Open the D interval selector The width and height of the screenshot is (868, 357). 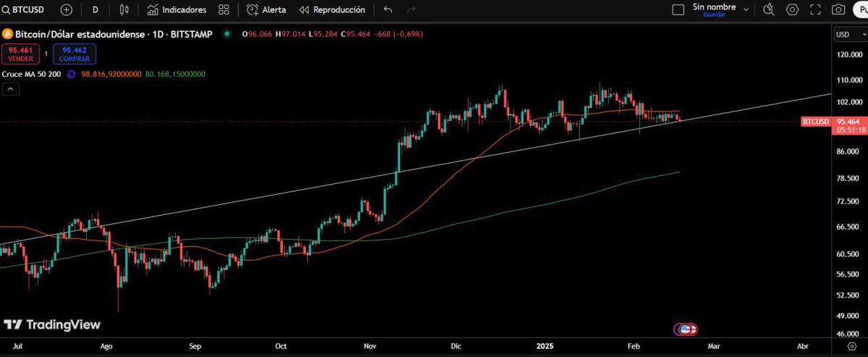95,10
